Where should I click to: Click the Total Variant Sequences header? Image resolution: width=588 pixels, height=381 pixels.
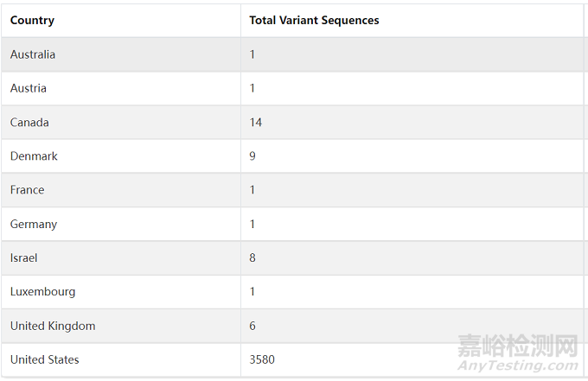(314, 20)
